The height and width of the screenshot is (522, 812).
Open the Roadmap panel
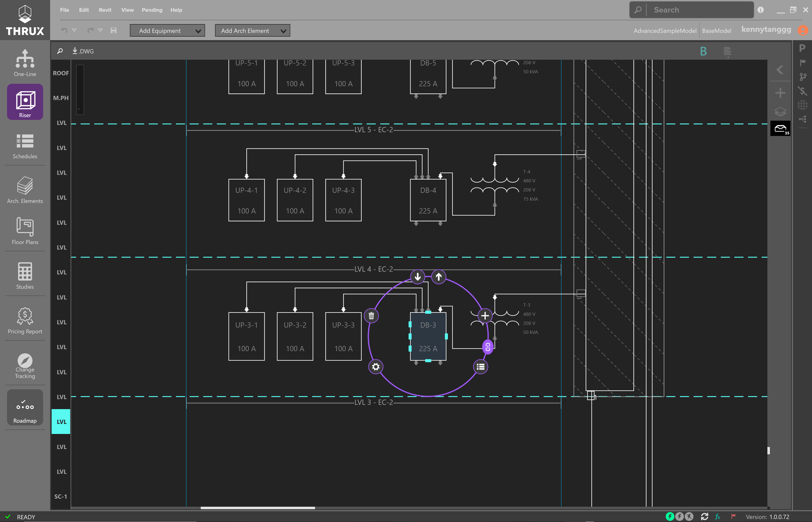(25, 407)
